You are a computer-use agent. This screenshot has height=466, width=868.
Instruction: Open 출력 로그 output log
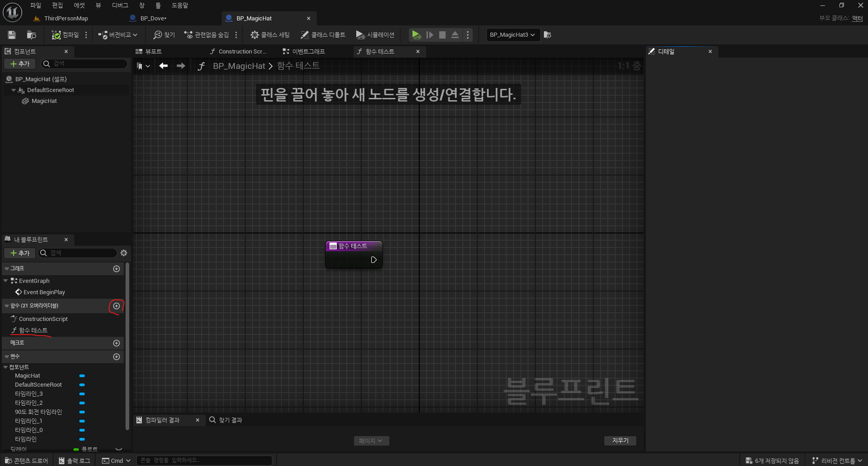[x=75, y=461]
